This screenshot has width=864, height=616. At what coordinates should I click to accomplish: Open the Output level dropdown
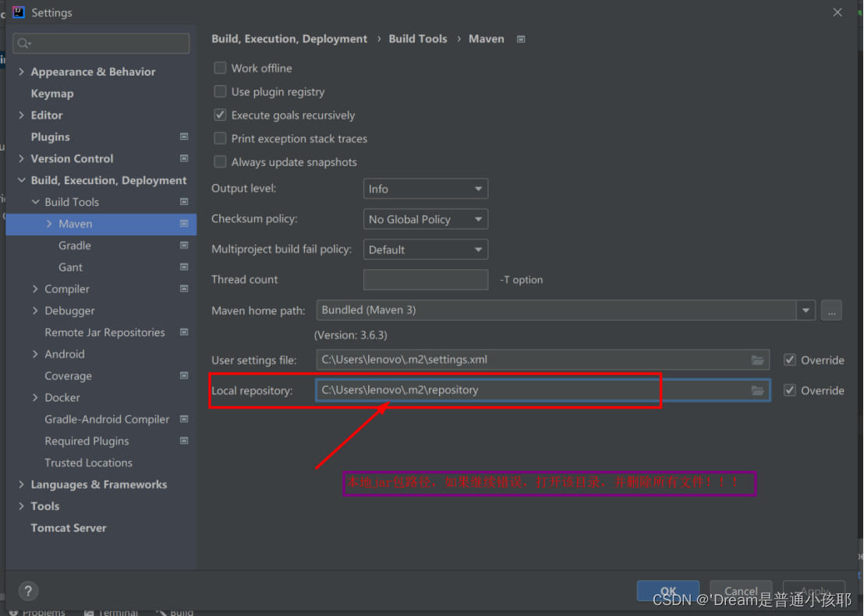(x=426, y=189)
